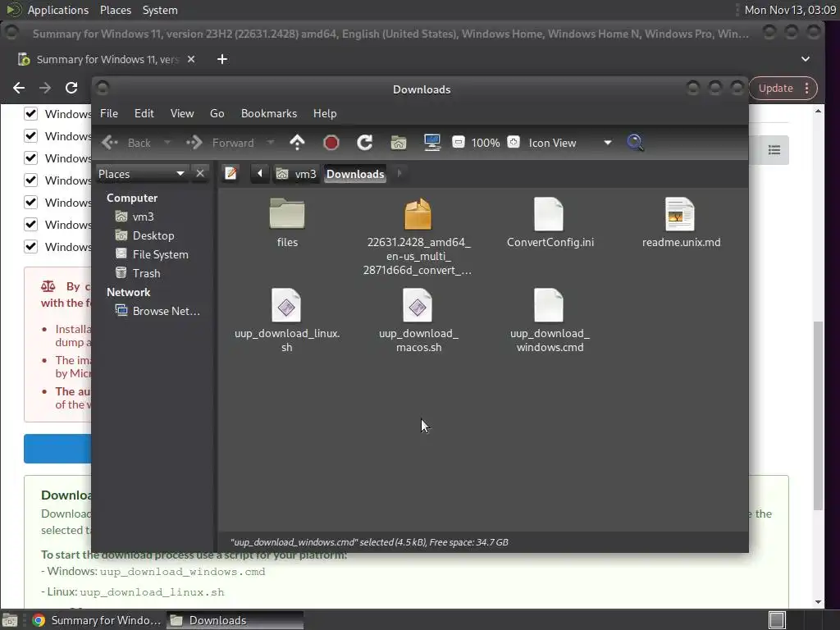Click the browser Update button
The image size is (840, 630).
point(776,89)
